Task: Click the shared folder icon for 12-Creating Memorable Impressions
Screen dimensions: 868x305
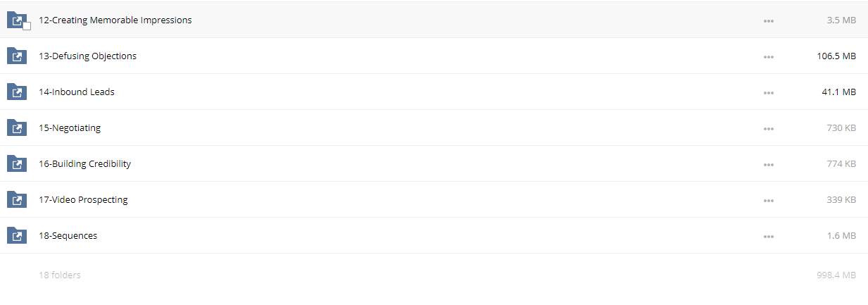Action: (17, 20)
